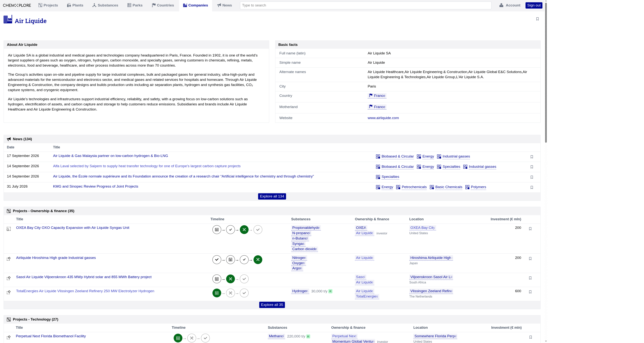Screen dimensions: 644x343
Task: Click the Type to search field
Action: pos(366,5)
